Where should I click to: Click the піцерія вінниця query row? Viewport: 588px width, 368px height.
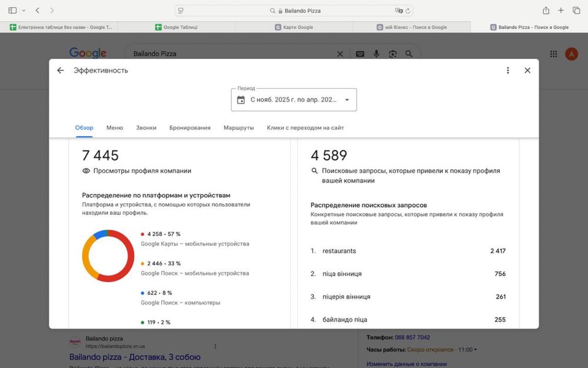click(x=408, y=297)
